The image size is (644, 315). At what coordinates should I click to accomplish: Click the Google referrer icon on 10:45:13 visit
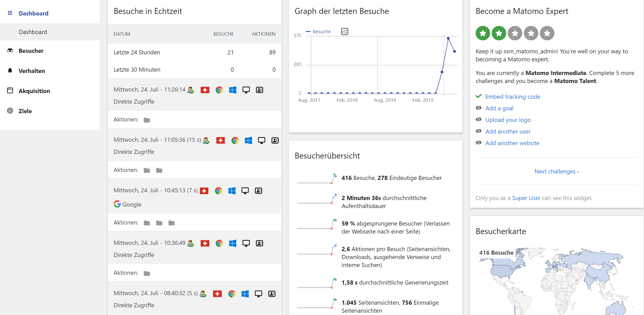click(x=117, y=204)
